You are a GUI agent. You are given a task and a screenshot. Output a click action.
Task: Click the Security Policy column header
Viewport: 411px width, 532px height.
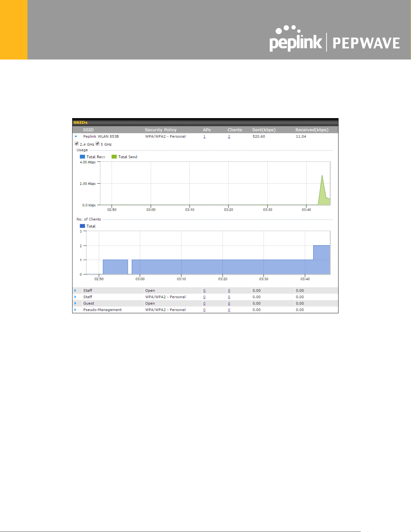pyautogui.click(x=161, y=130)
